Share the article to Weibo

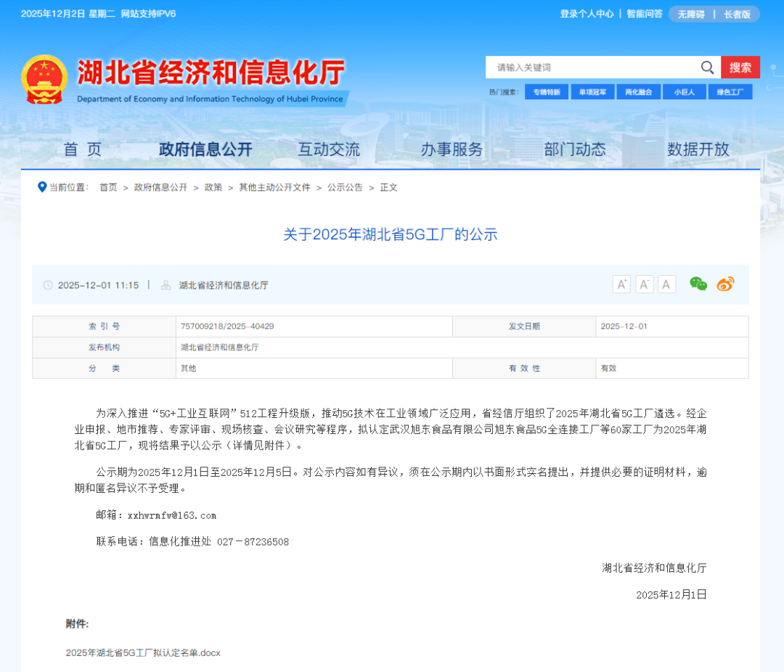click(725, 284)
